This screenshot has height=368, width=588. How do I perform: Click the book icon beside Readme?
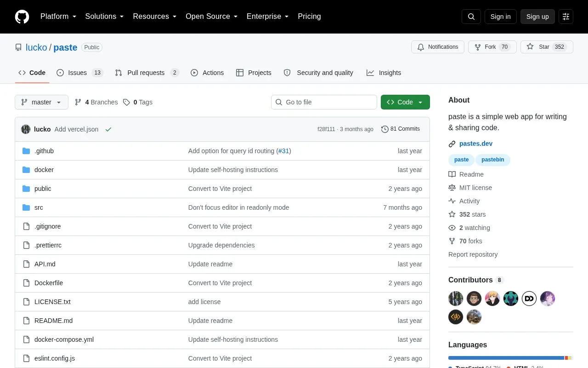452,174
